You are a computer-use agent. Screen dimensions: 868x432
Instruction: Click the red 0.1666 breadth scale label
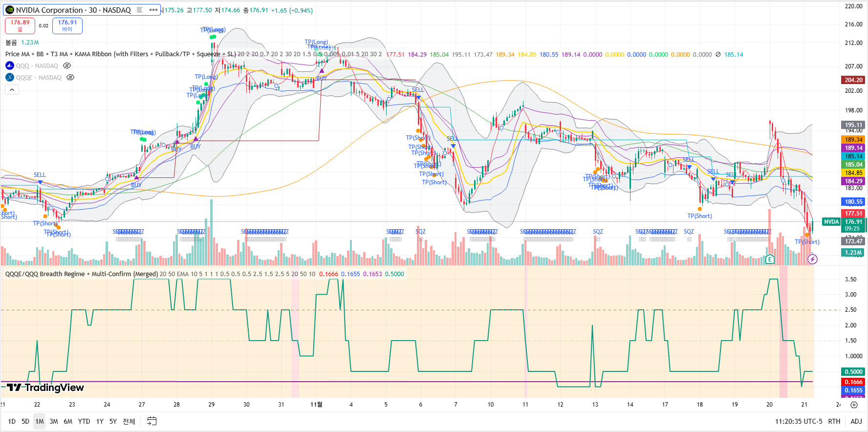click(x=853, y=382)
